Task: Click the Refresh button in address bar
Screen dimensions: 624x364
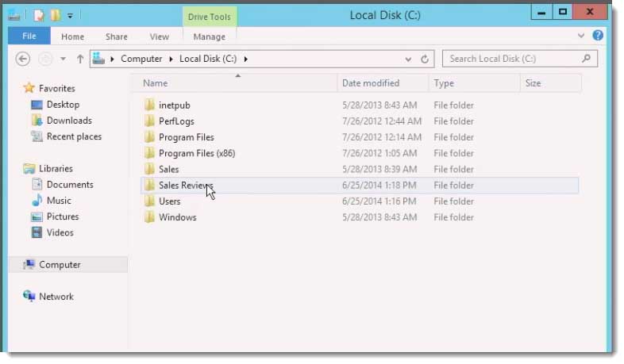Action: [425, 59]
